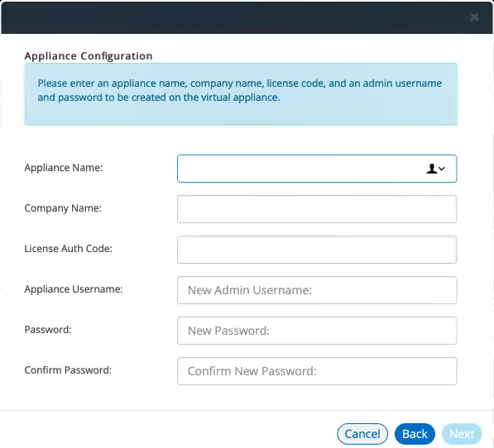The image size is (494, 448).
Task: Click the Appliance Configuration heading
Action: (x=89, y=56)
